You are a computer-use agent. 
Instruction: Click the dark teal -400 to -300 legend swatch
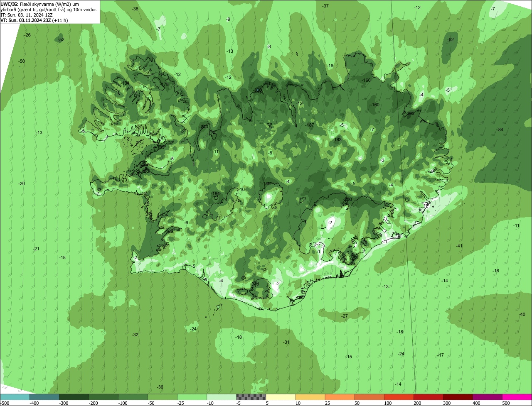[x=44, y=397]
